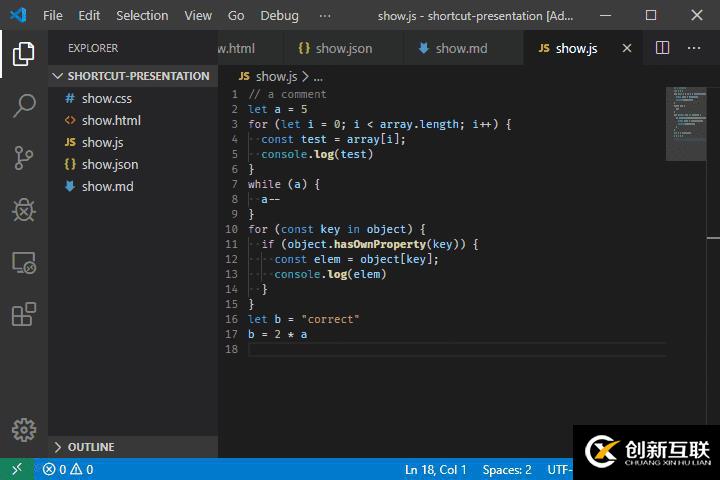Click the UTF encoding status item
This screenshot has width=720, height=480.
560,469
